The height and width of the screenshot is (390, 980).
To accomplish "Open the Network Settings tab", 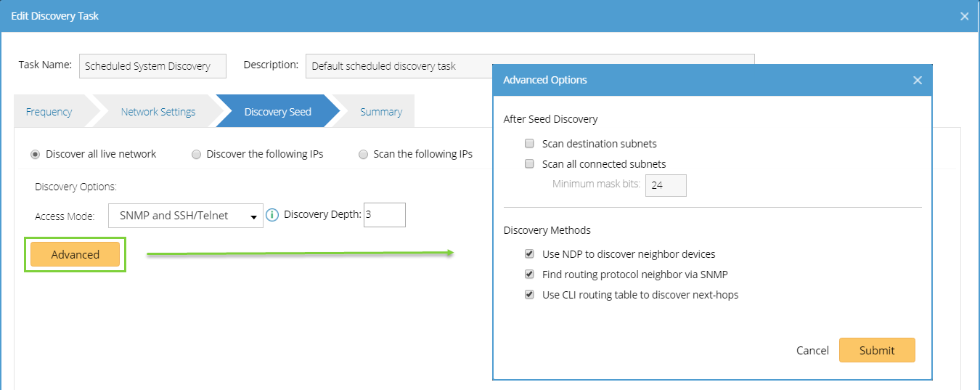I will click(x=158, y=112).
